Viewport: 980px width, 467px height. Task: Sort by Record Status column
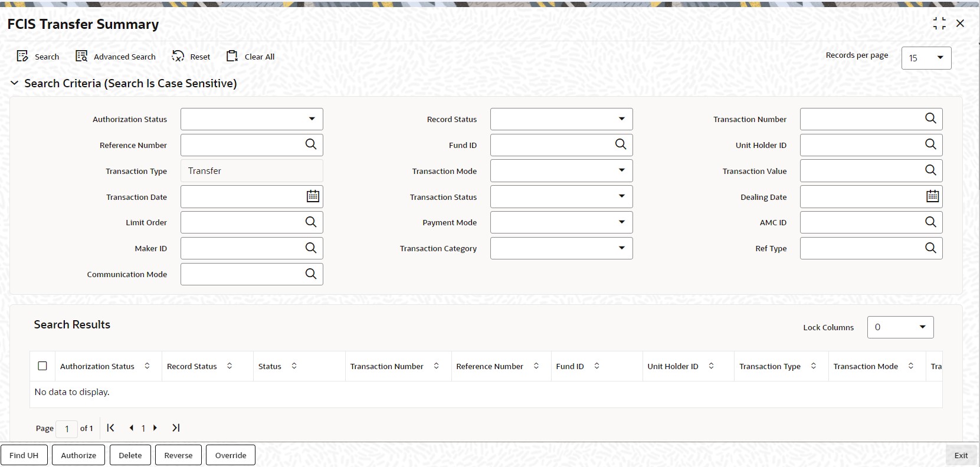pyautogui.click(x=230, y=366)
